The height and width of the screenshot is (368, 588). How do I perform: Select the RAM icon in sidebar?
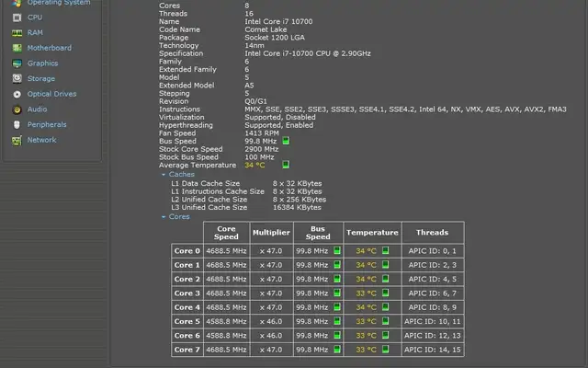click(17, 33)
